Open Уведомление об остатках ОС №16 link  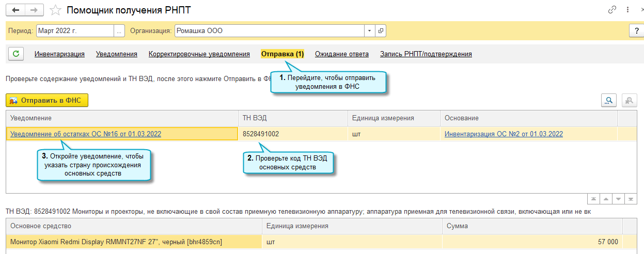click(86, 134)
